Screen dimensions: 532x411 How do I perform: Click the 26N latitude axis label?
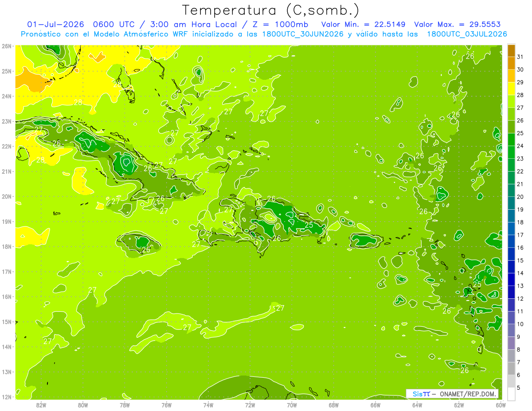[7, 46]
